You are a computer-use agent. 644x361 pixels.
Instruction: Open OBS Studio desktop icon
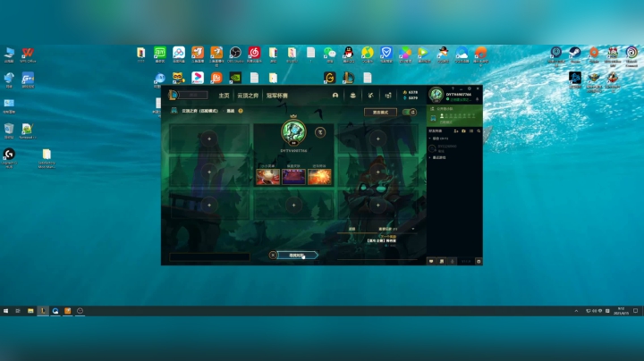(235, 53)
